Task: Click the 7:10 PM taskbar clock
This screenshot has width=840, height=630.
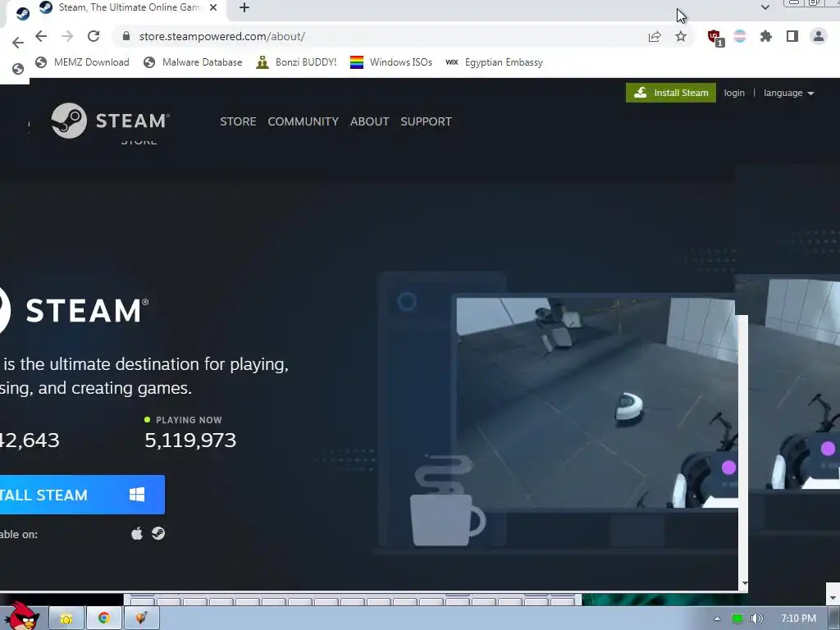Action: 798,619
